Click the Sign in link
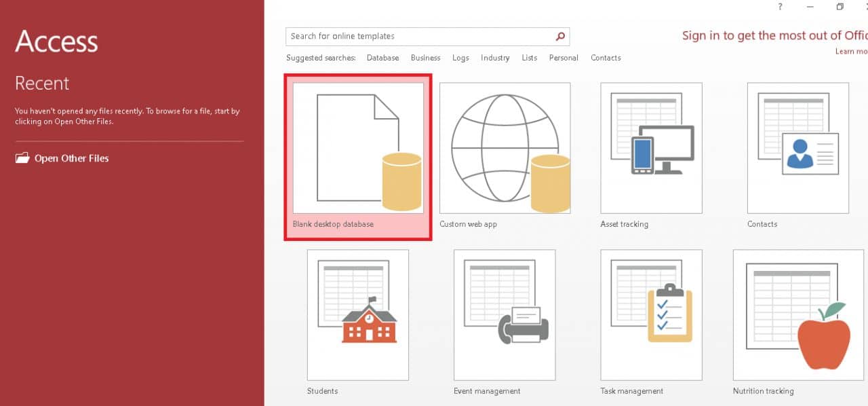 tap(746, 35)
